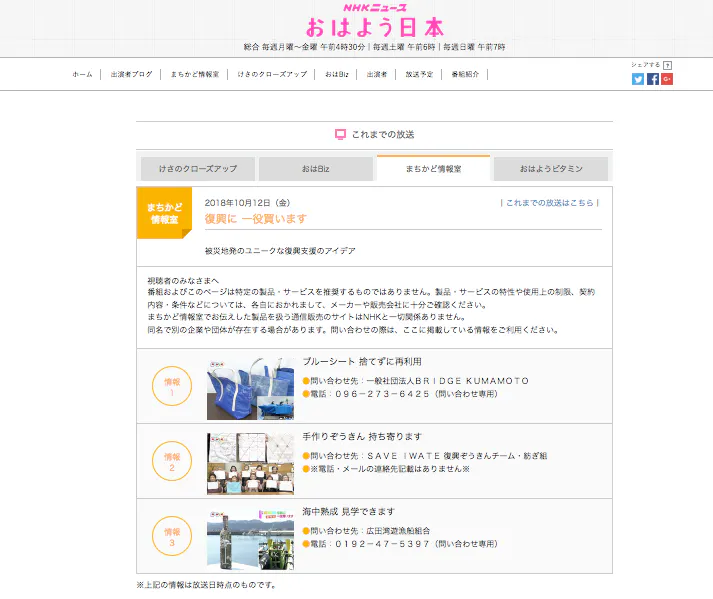Screen dimensions: 713x599
Task: Go to けさのクローズアップ in the navigation bar
Action: pos(272,74)
